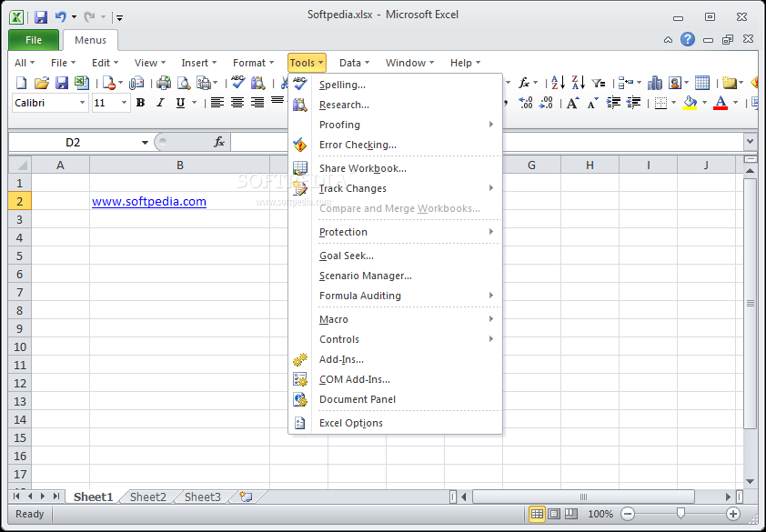Click the Increase Decimal icon
This screenshot has height=532, width=766.
(526, 103)
